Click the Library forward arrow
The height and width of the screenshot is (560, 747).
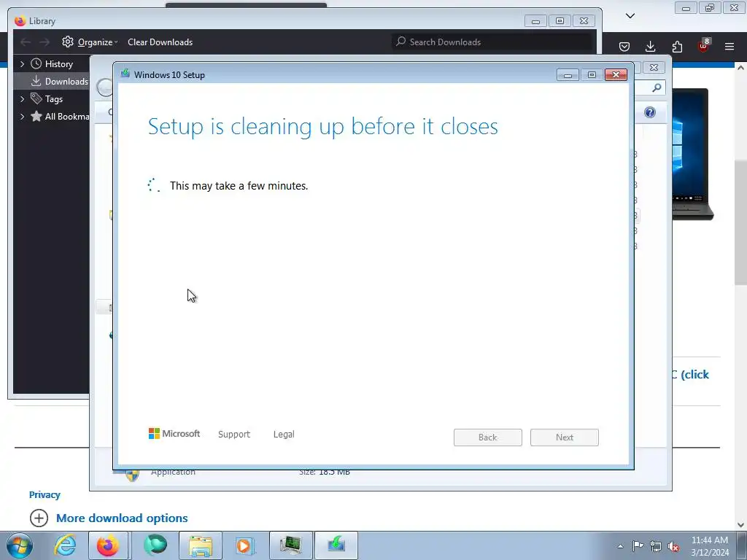click(44, 42)
